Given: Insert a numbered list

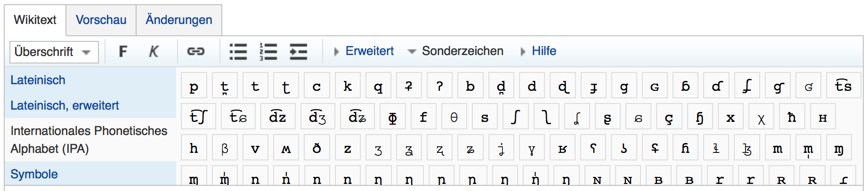Looking at the screenshot, I should point(268,51).
